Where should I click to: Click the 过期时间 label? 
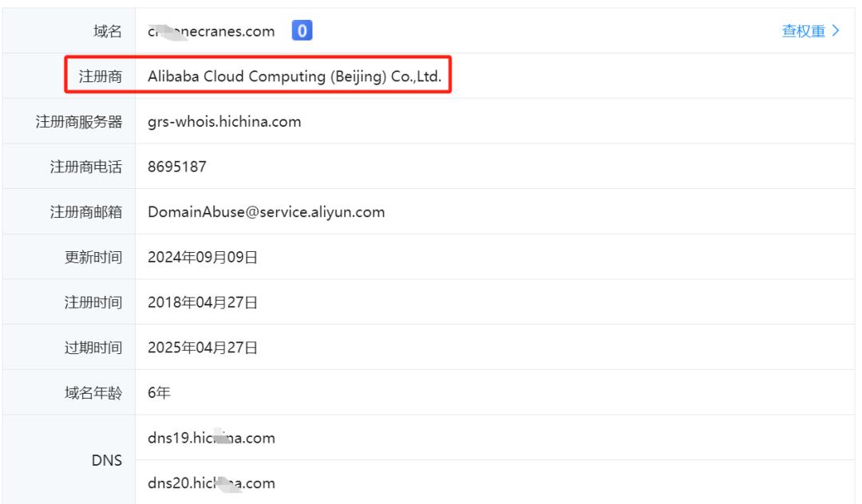[93, 348]
